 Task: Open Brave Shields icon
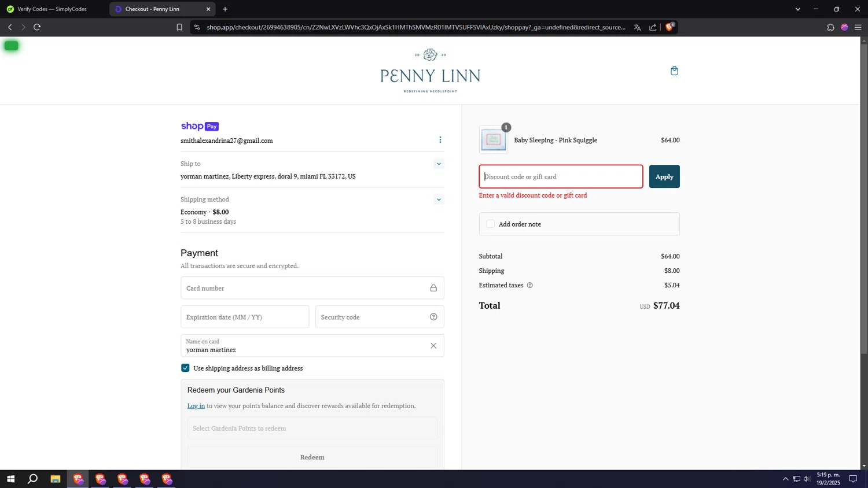coord(670,27)
